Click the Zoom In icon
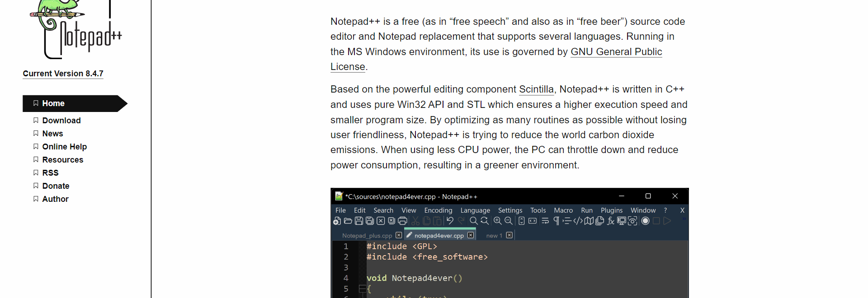 498,221
